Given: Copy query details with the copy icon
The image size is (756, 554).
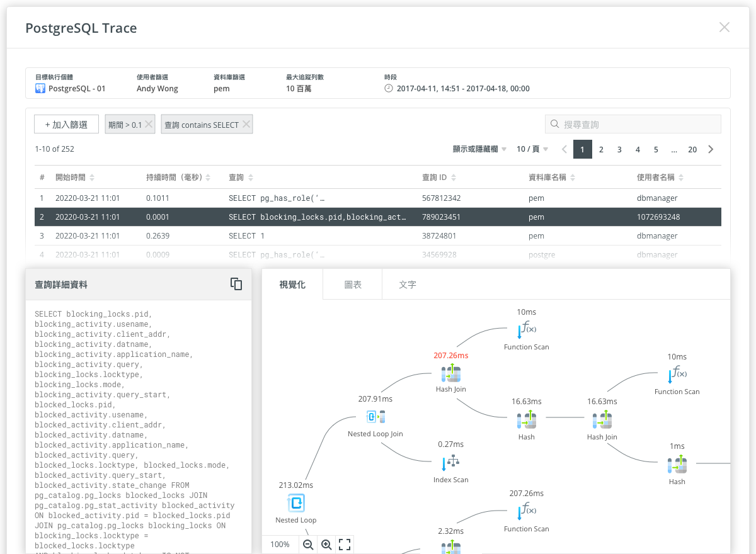Looking at the screenshot, I should pos(236,284).
